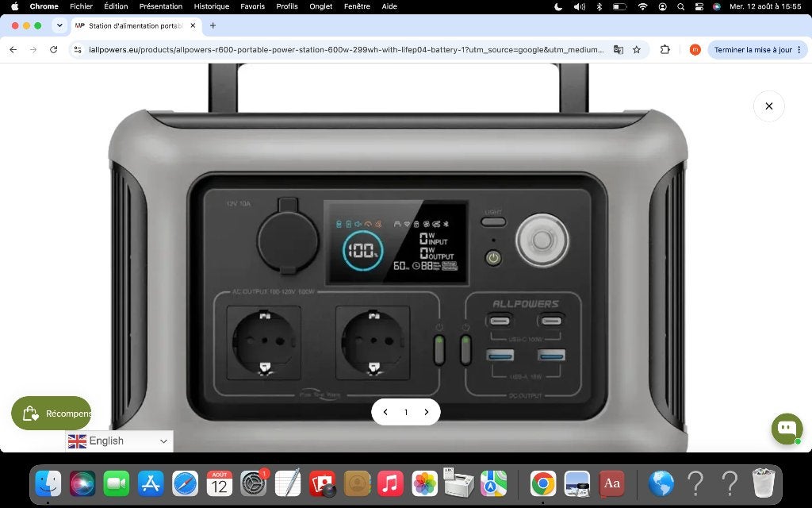Open TextEdit from the Dock

(287, 483)
